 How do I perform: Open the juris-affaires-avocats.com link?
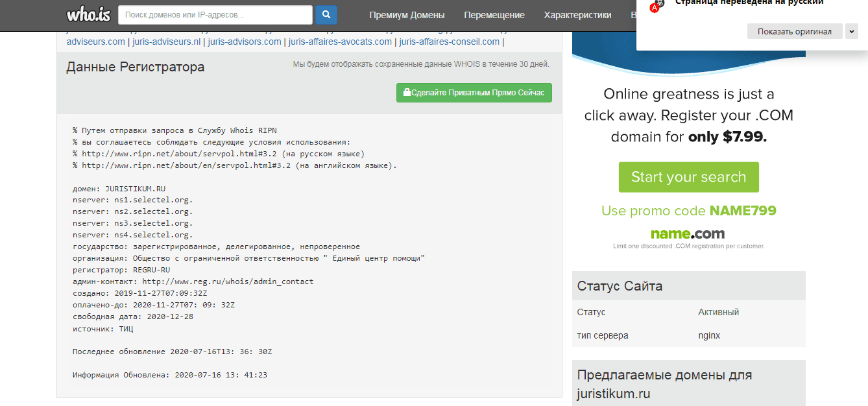click(x=340, y=42)
